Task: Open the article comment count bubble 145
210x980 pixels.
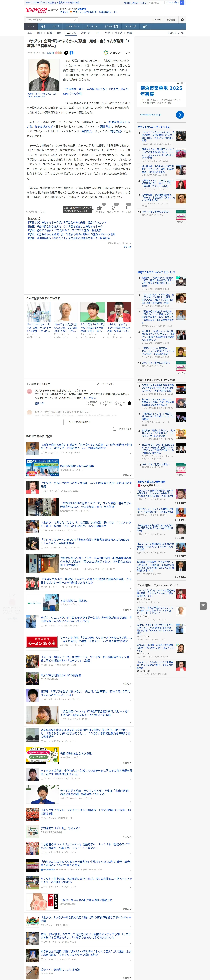Action: 51,53
